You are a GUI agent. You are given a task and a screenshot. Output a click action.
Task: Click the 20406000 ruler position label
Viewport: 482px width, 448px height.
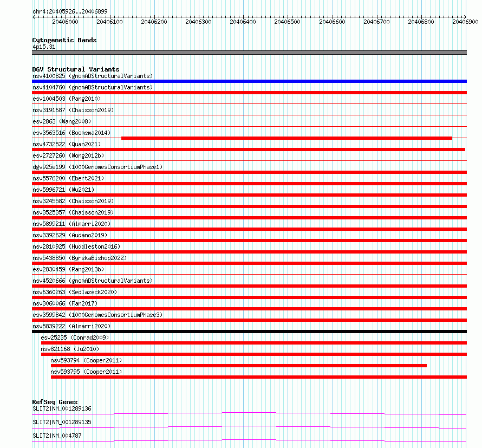point(65,22)
